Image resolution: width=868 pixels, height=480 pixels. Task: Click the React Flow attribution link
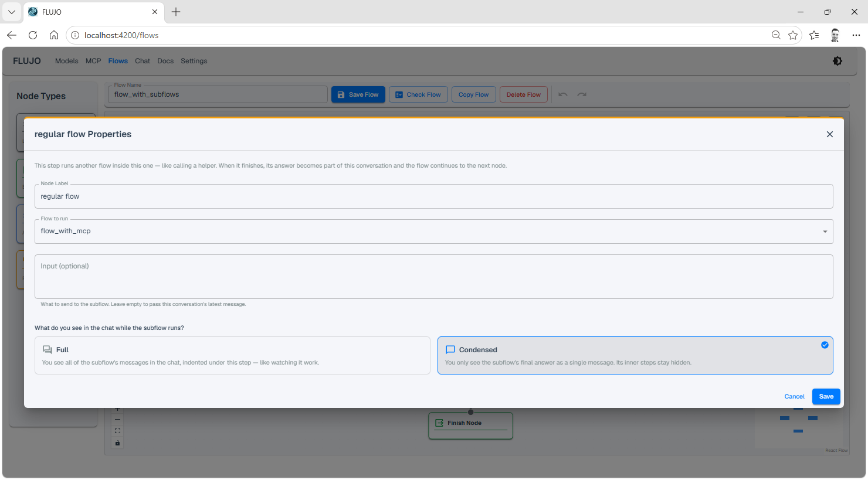836,450
